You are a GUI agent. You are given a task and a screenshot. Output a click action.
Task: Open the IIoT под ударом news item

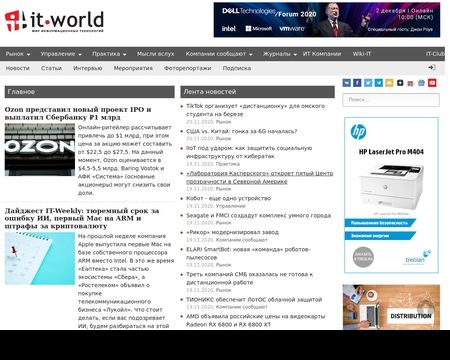(x=249, y=152)
